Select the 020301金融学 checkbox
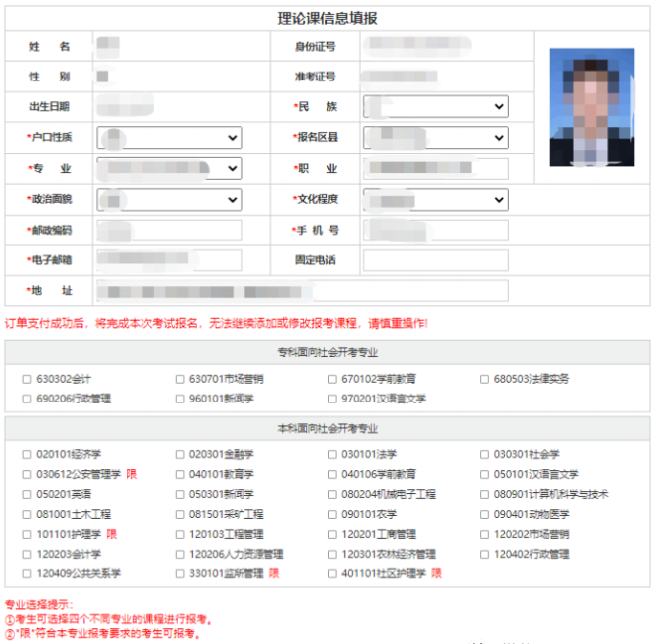 180,454
